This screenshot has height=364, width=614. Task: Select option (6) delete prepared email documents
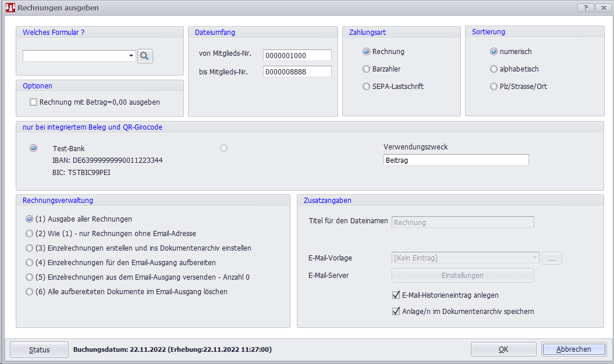pyautogui.click(x=30, y=292)
